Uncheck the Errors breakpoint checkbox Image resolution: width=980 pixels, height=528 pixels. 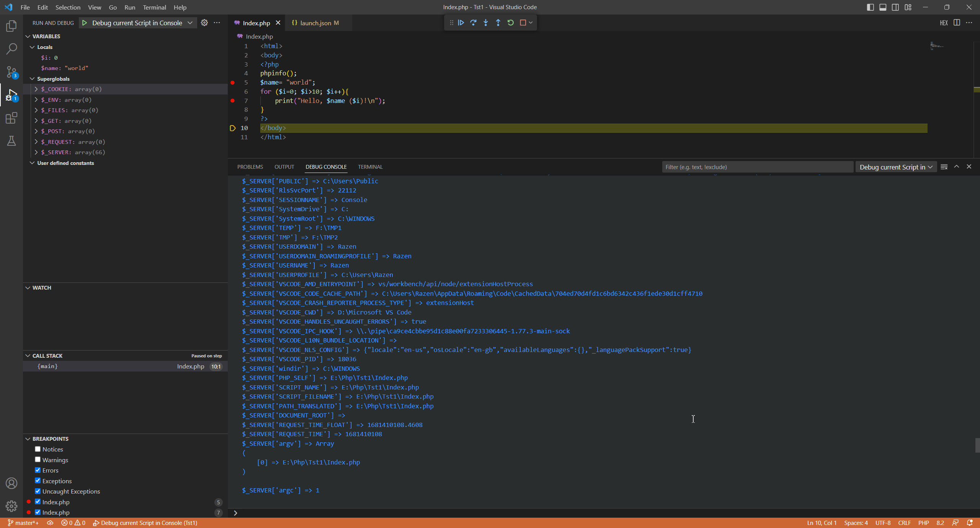tap(38, 470)
